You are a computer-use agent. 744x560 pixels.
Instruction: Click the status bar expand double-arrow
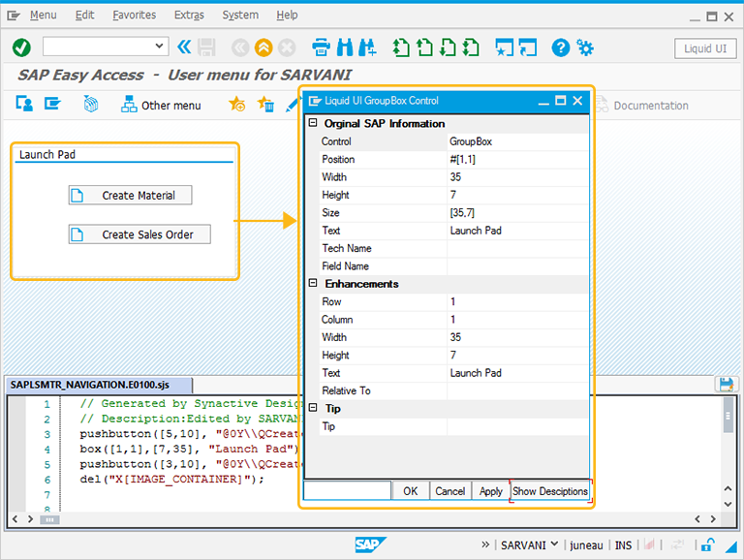485,544
